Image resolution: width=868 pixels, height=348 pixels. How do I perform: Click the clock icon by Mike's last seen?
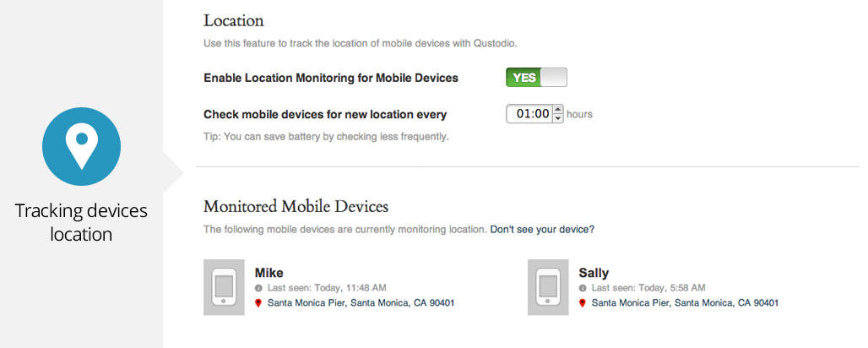point(258,288)
